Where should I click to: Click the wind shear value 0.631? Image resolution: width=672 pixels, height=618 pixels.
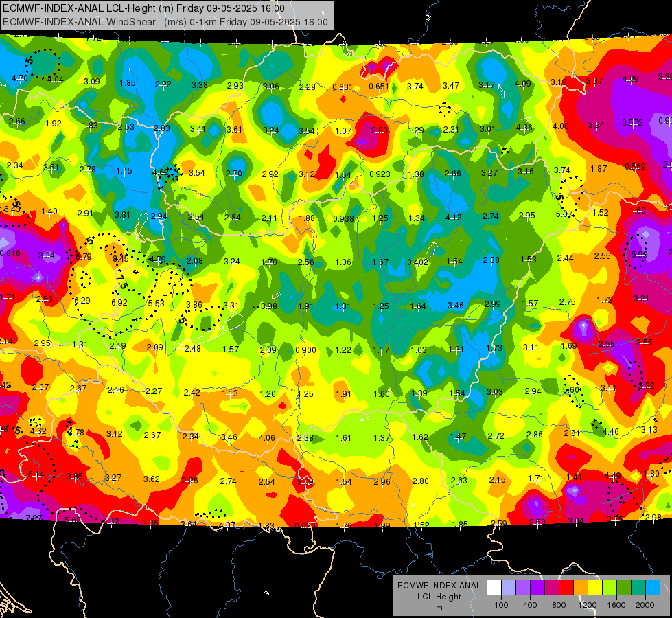pos(343,87)
